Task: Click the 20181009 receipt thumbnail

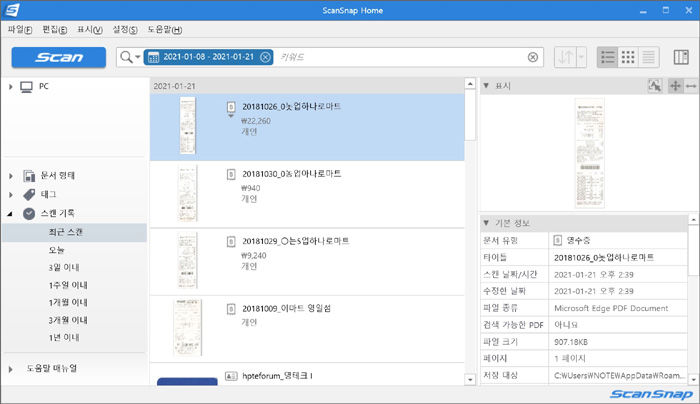Action: [188, 328]
